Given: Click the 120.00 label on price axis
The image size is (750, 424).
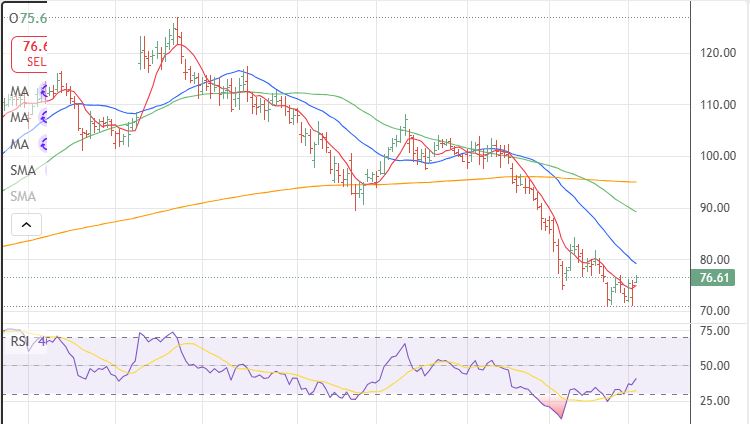Looking at the screenshot, I should pos(720,53).
